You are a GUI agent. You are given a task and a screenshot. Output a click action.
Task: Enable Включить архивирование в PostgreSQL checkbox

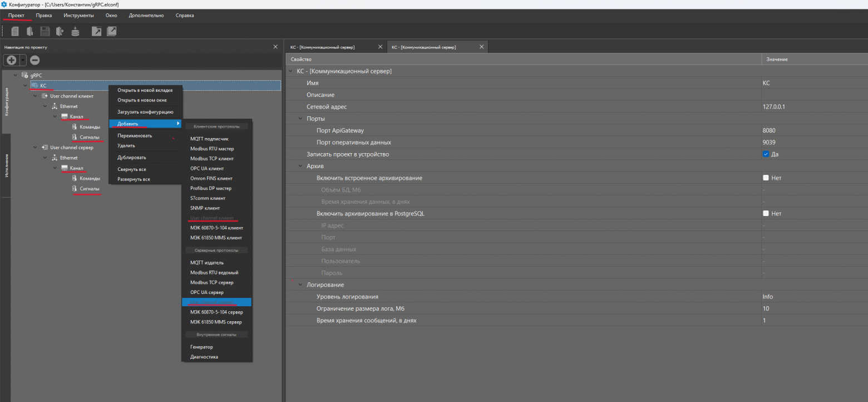point(766,213)
